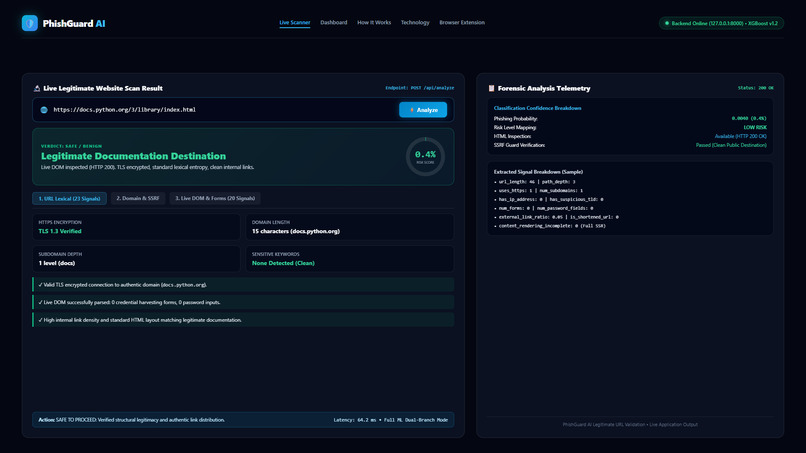Click the PhishGuard shield logo icon
Screen dimensions: 806x453
[x=30, y=23]
